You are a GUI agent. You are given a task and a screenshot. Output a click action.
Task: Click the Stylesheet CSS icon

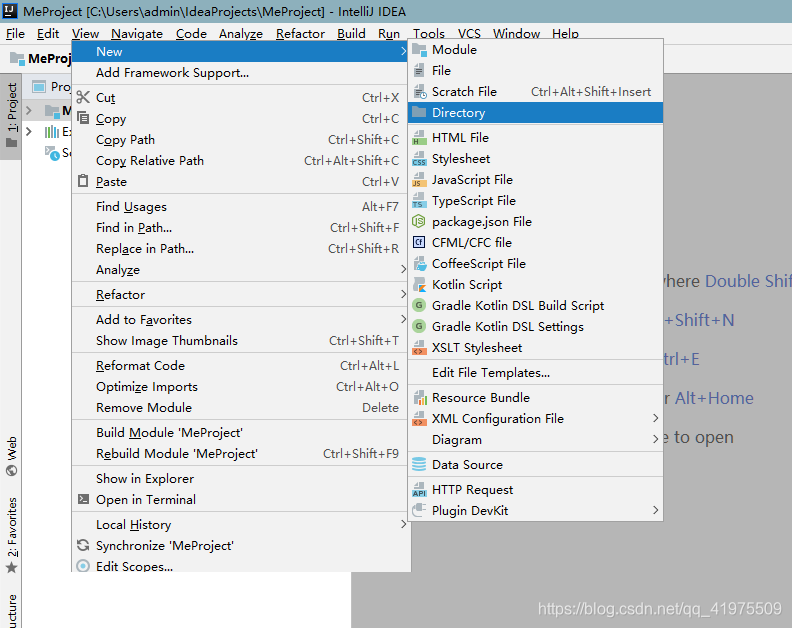[419, 159]
